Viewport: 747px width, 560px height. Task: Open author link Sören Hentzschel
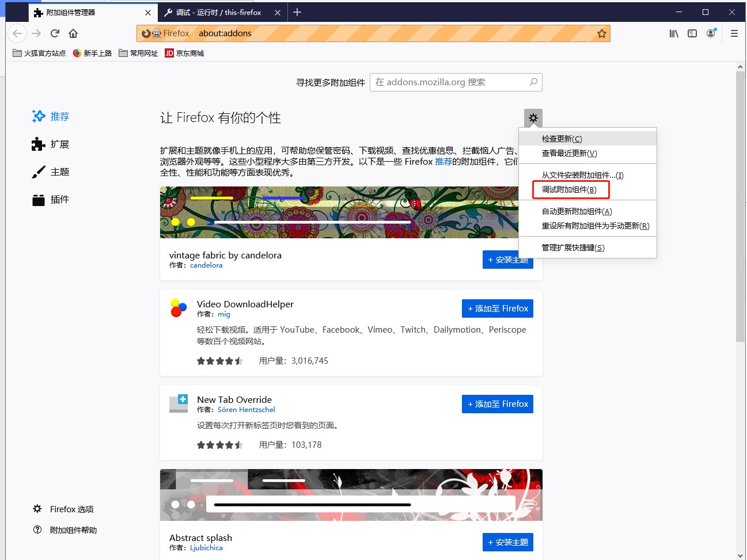(x=247, y=410)
